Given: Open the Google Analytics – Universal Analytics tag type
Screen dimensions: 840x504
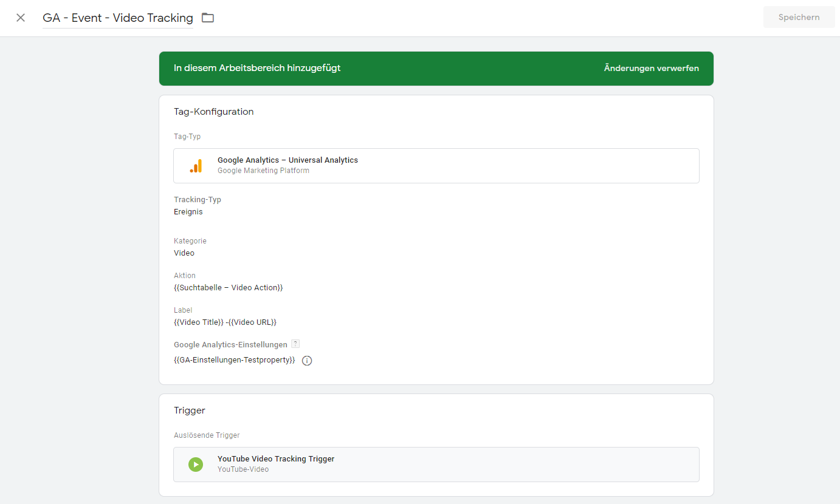Looking at the screenshot, I should point(436,166).
